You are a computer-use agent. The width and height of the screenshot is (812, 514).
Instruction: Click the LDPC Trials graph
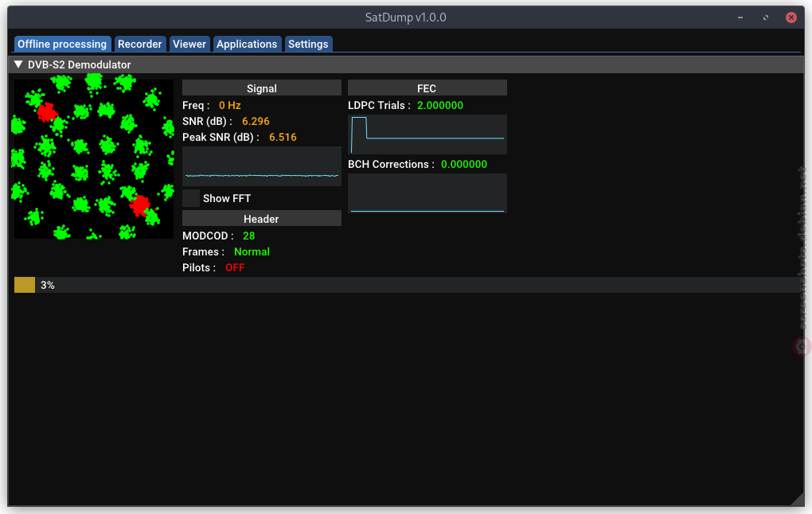coord(427,134)
